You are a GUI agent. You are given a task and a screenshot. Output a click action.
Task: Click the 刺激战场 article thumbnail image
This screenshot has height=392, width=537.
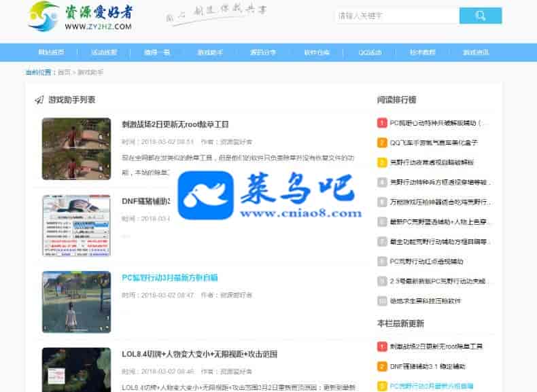76,149
